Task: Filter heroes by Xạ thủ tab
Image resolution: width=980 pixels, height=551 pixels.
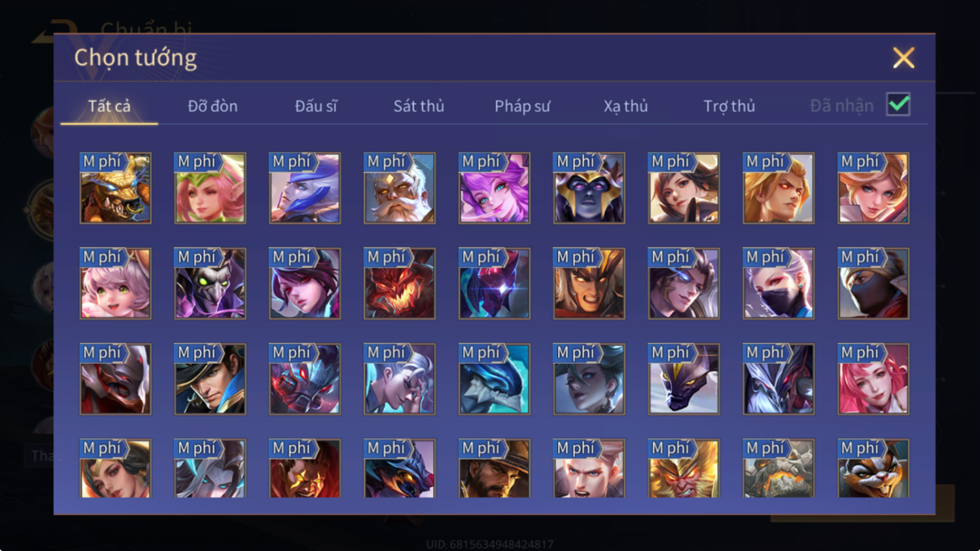Action: click(625, 106)
